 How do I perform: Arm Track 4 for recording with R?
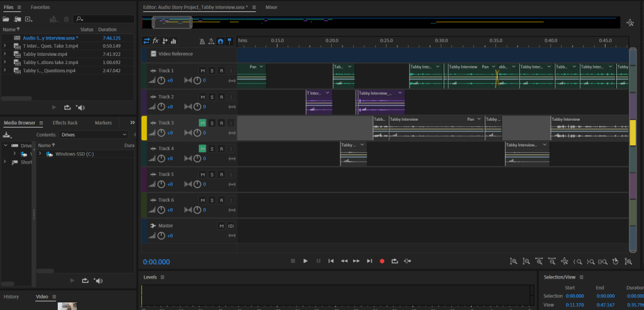tap(222, 148)
